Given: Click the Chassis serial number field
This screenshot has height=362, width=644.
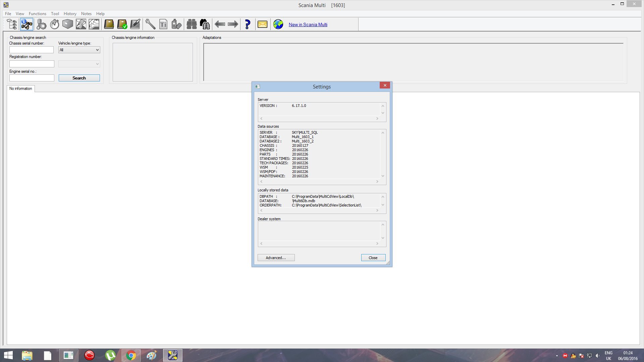Looking at the screenshot, I should tap(32, 50).
